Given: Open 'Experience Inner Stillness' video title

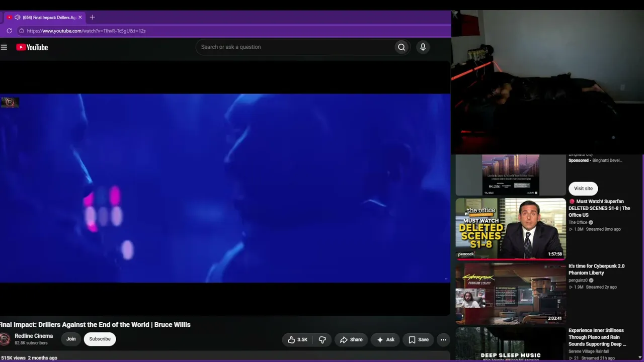Looking at the screenshot, I should coord(598,337).
